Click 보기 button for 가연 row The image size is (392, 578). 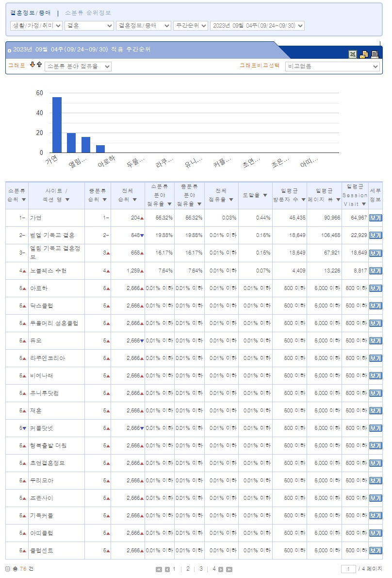coord(375,218)
